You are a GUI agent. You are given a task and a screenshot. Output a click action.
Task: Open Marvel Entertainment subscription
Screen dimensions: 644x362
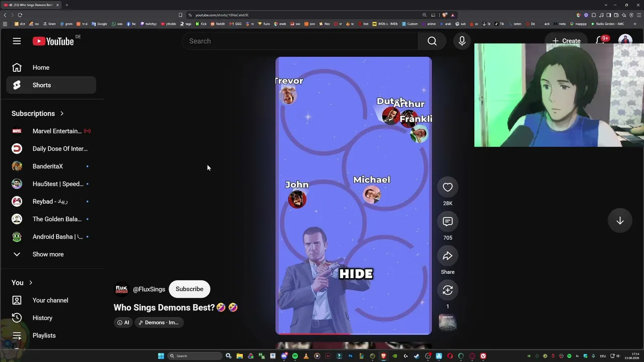[x=51, y=131]
